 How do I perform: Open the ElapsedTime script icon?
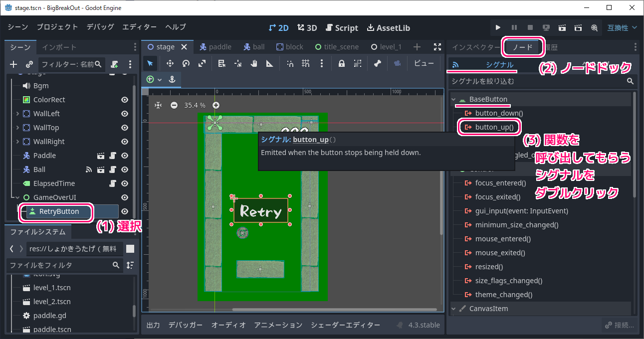[113, 183]
